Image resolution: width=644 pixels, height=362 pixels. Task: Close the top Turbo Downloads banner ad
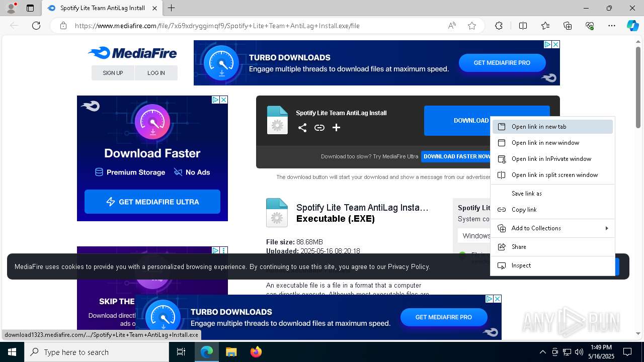click(x=555, y=44)
